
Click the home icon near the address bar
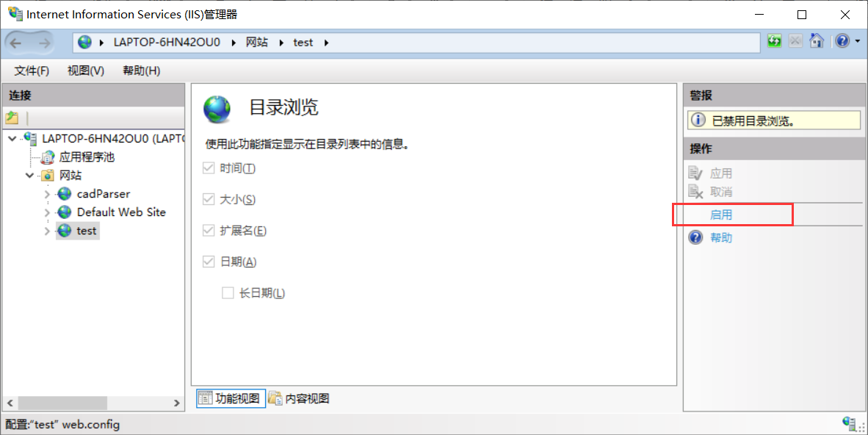(x=817, y=41)
